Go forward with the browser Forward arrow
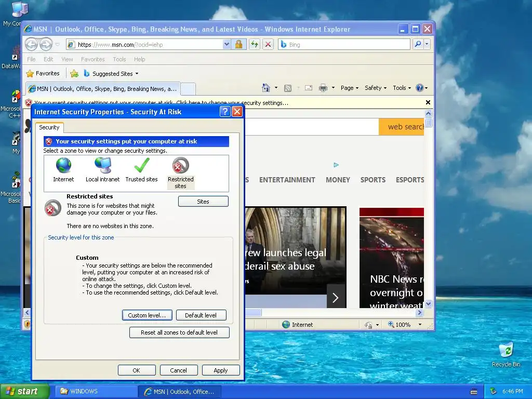This screenshot has width=532, height=399. pyautogui.click(x=46, y=45)
